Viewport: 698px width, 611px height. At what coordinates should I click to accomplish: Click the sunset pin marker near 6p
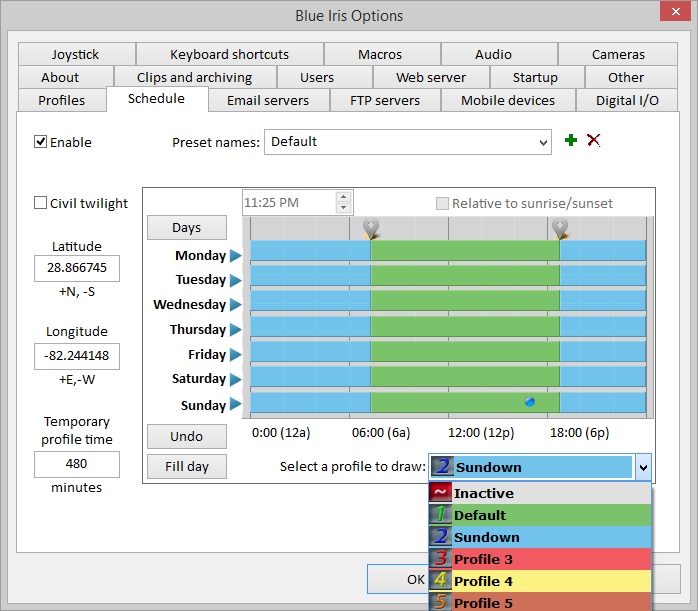pyautogui.click(x=560, y=228)
